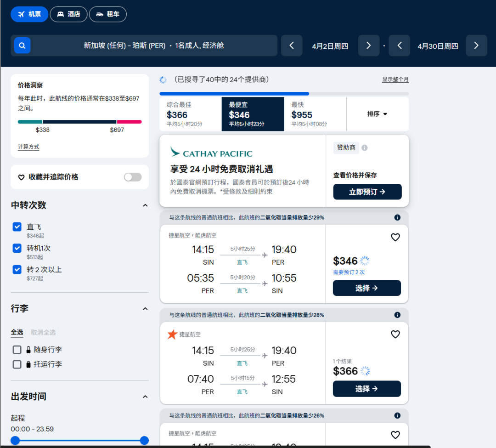The width and height of the screenshot is (496, 448).
Task: Click the sponsor info icon
Action: [x=364, y=148]
